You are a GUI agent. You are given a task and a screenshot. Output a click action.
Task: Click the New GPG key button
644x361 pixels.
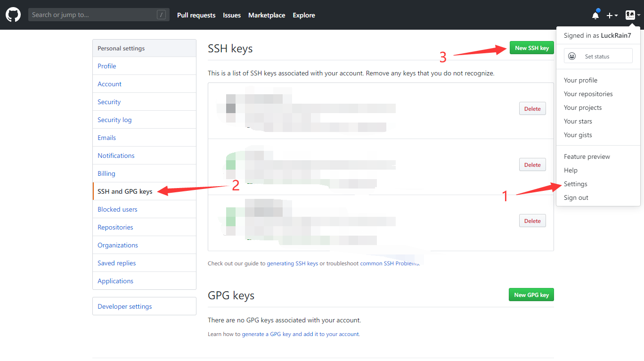(x=531, y=294)
